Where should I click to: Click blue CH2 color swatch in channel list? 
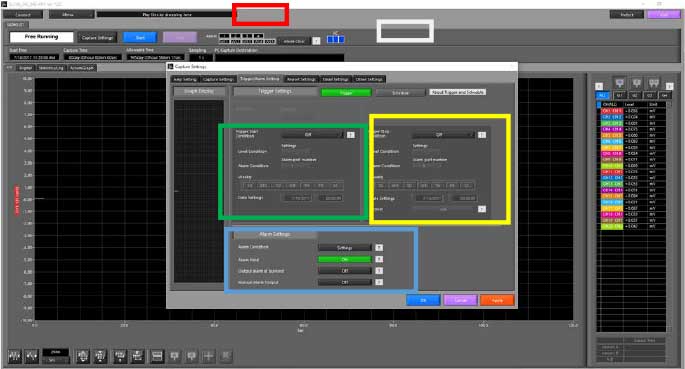pos(612,117)
